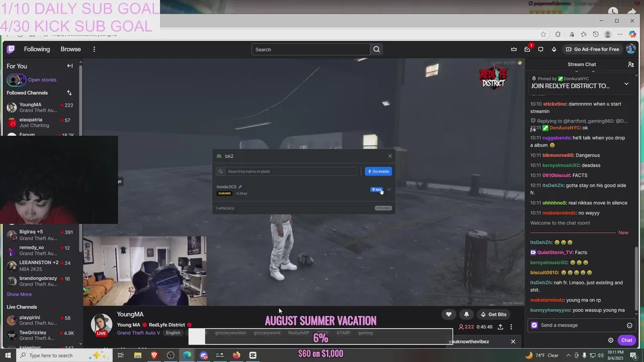Open the more options menu beside Browse

click(x=94, y=49)
